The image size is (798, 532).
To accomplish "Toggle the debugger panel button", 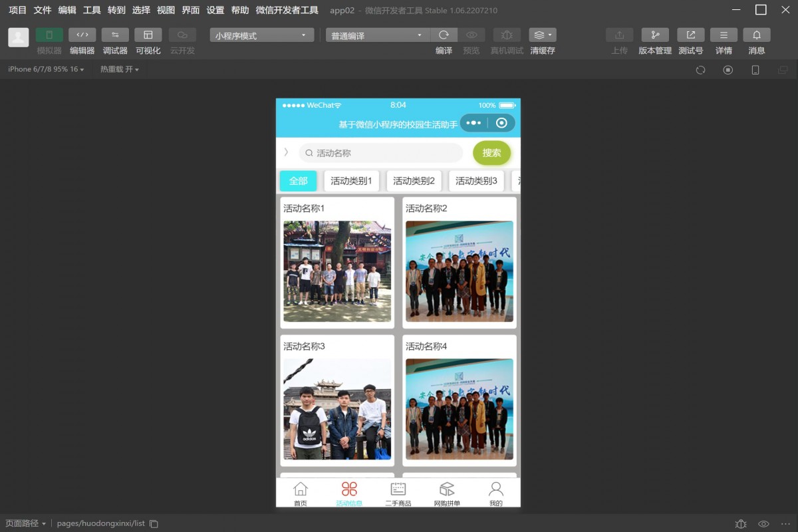I will pos(115,35).
